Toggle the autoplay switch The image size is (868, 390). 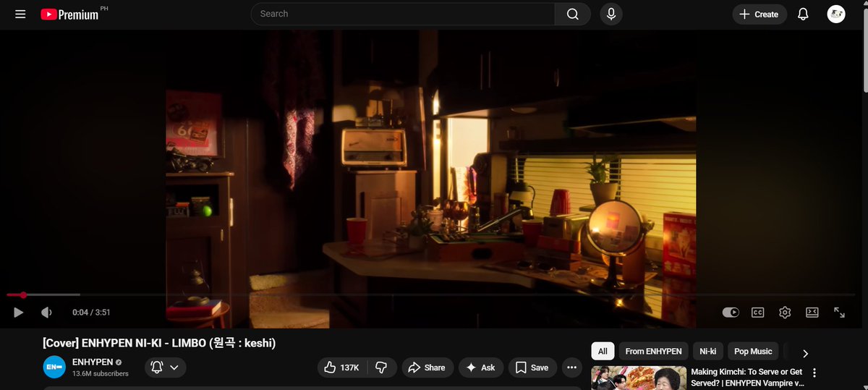[731, 313]
